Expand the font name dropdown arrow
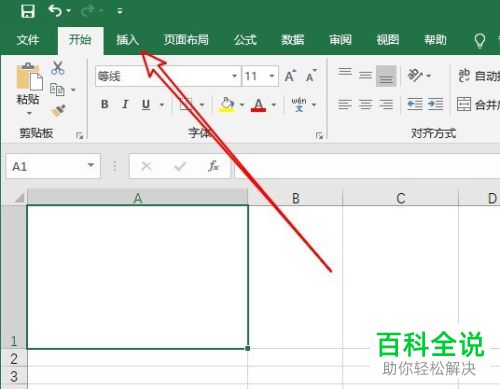500x389 pixels. click(235, 76)
